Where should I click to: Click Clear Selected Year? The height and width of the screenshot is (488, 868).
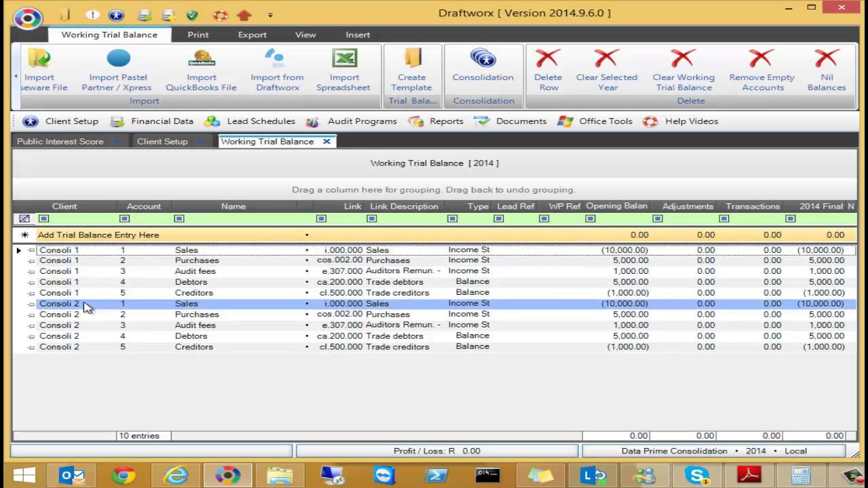pyautogui.click(x=607, y=70)
